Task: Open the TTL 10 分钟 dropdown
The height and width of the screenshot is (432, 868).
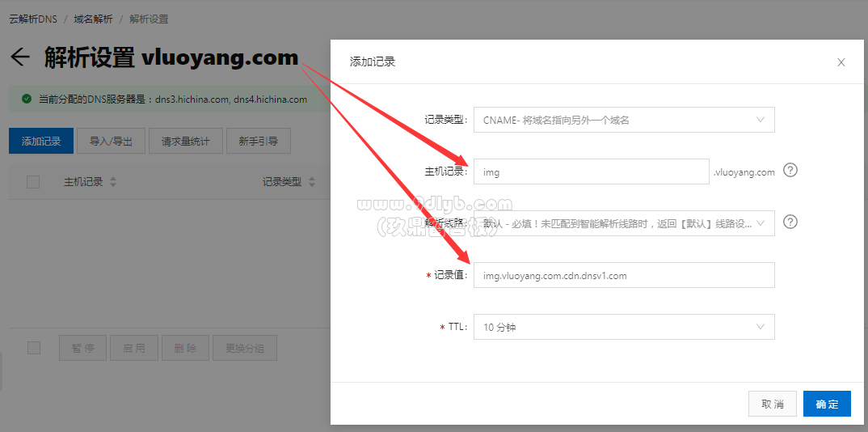Action: [x=624, y=327]
